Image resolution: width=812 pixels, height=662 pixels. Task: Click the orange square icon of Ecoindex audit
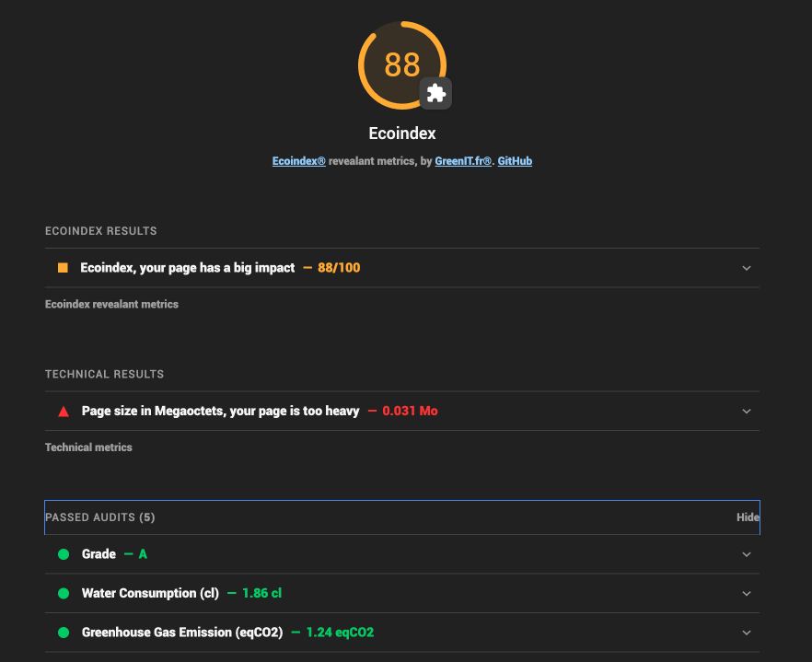[x=63, y=268]
